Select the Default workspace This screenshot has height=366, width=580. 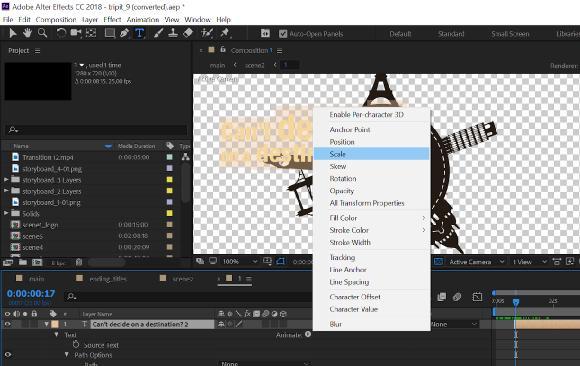click(x=400, y=34)
